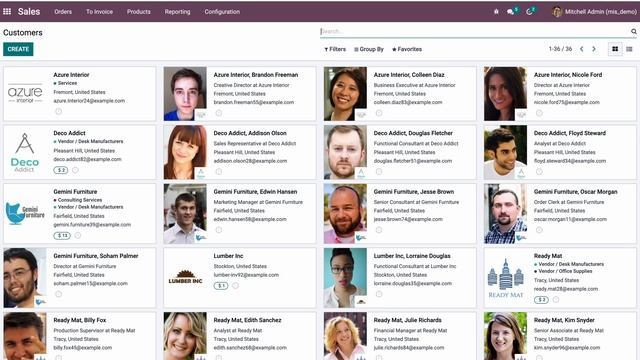Viewport: 640px width, 360px height.
Task: Open the activities clock icon in top bar
Action: (529, 12)
